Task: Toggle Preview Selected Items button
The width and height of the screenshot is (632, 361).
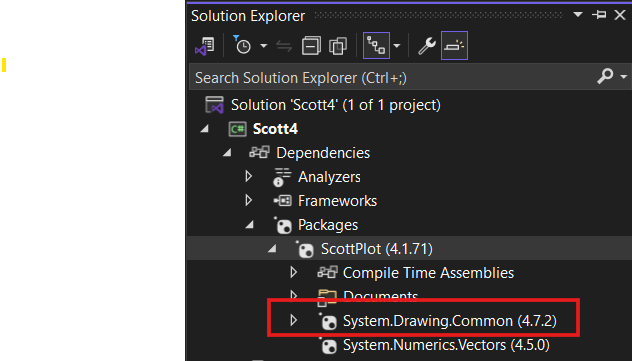Action: 454,46
